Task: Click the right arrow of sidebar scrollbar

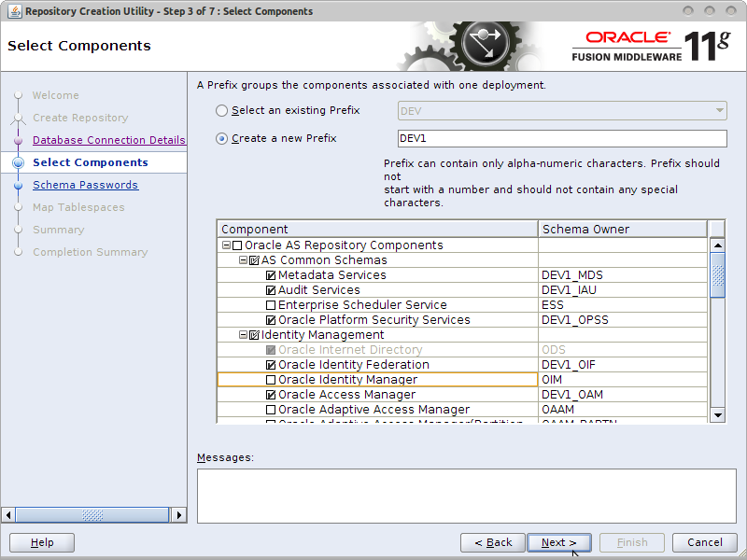Action: pyautogui.click(x=179, y=515)
